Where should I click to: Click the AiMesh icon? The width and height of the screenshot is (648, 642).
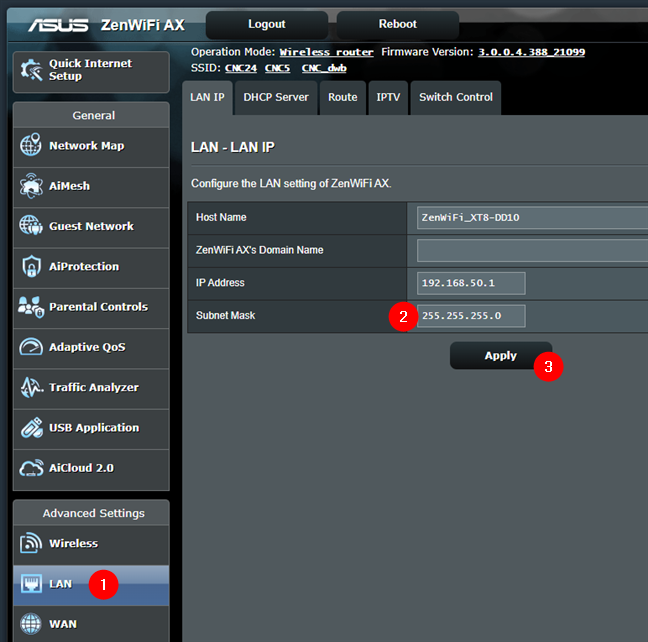(31, 186)
